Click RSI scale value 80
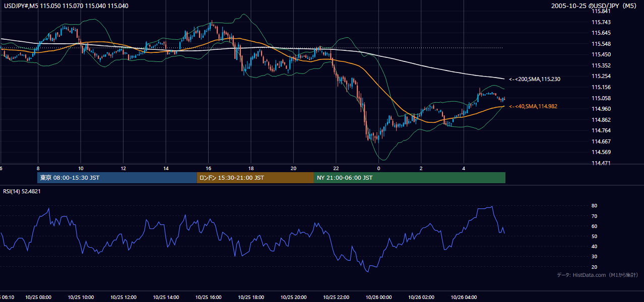The width and height of the screenshot is (644, 302). (x=595, y=206)
